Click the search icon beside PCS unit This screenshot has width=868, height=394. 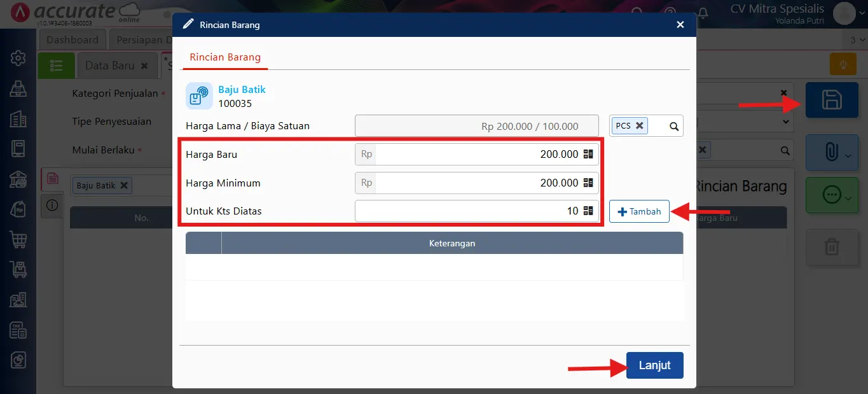pyautogui.click(x=674, y=126)
